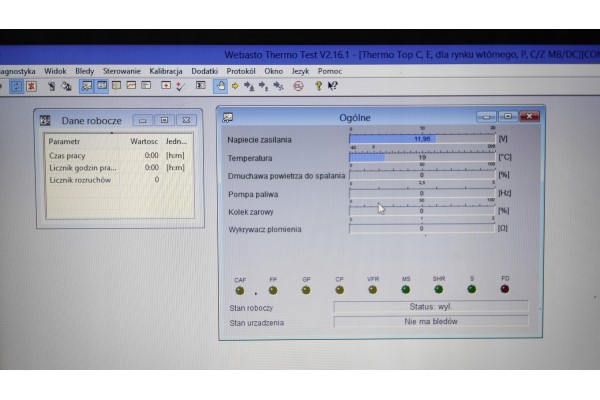Click the Wartosc column header
Screen dimensions: 600x400
tap(144, 141)
